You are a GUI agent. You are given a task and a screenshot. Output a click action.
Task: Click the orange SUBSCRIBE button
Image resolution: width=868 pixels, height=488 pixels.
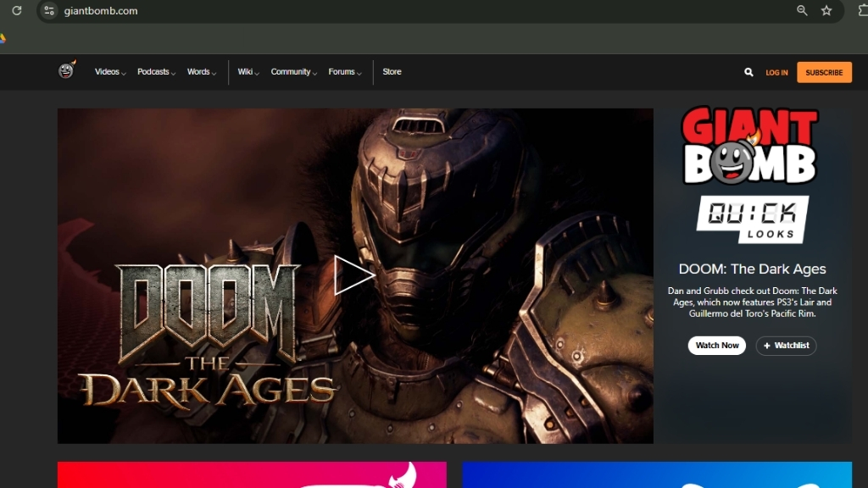click(x=824, y=73)
